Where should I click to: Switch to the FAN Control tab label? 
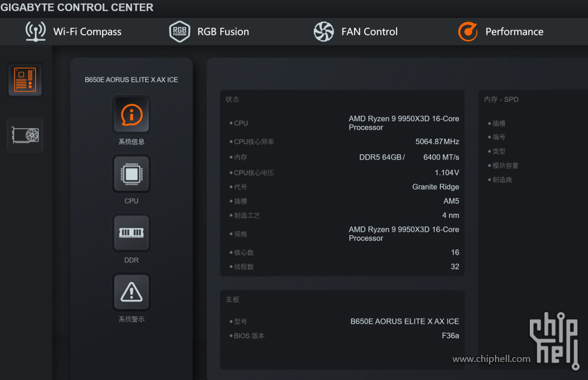370,32
